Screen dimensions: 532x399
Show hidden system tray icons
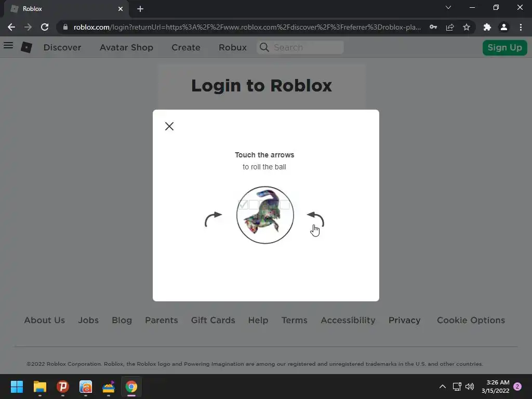[443, 387]
